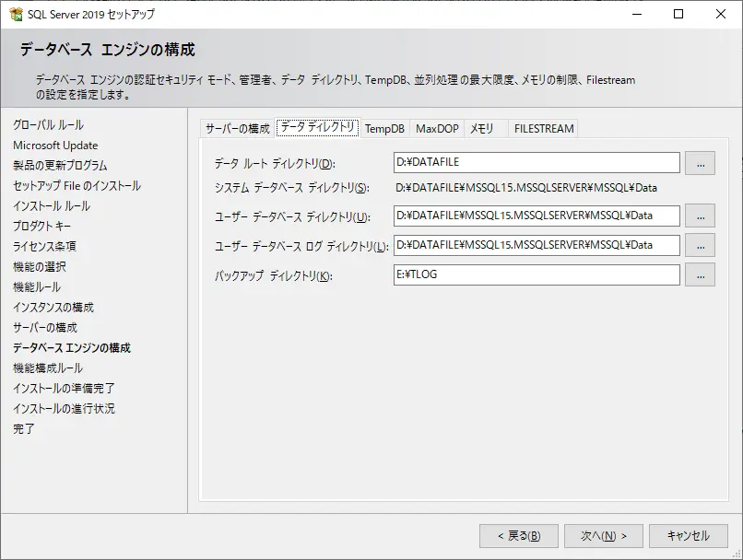Minimize the SQL Server 2019 setup window
The width and height of the screenshot is (743, 560).
637,14
